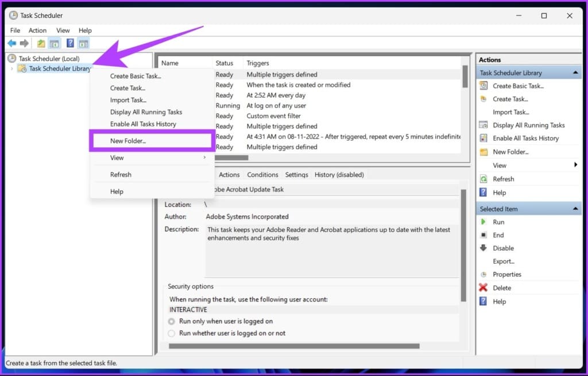Click the green Refresh icon in Actions pane

pos(483,179)
